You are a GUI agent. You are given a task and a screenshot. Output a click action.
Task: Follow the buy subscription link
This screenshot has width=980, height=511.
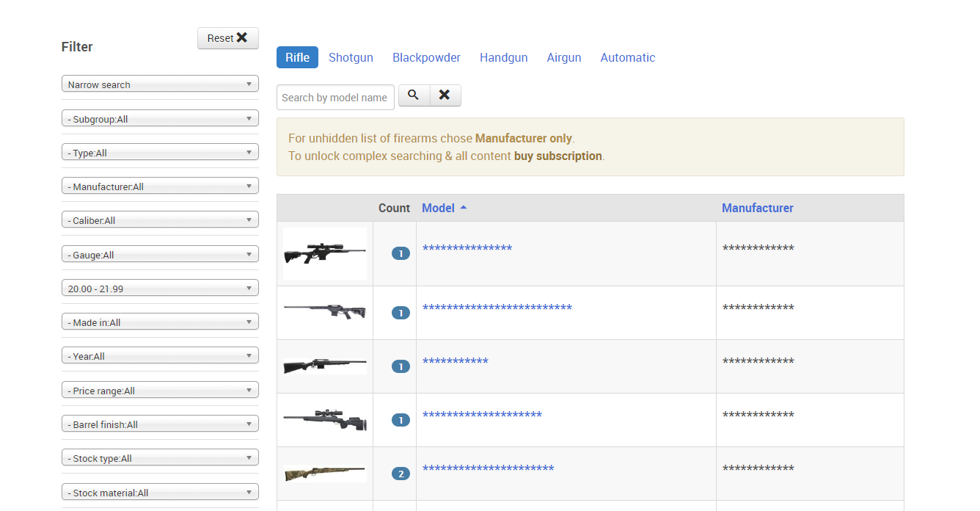(x=558, y=156)
